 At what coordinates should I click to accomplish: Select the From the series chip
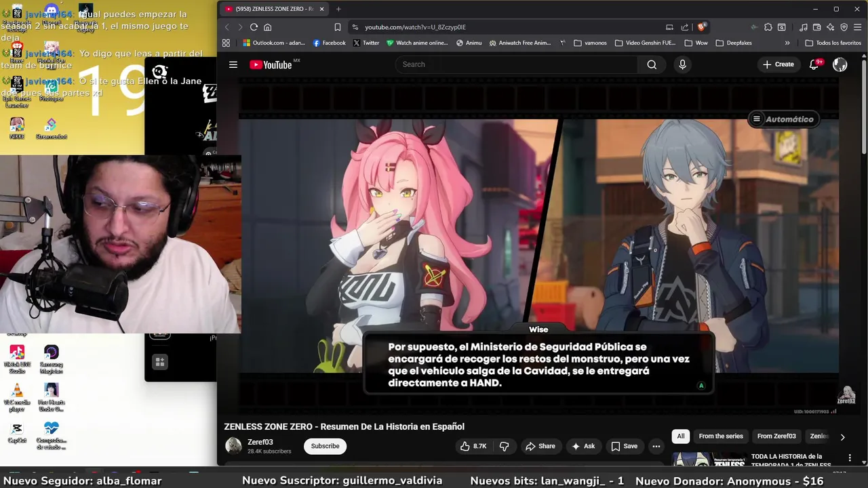click(721, 436)
